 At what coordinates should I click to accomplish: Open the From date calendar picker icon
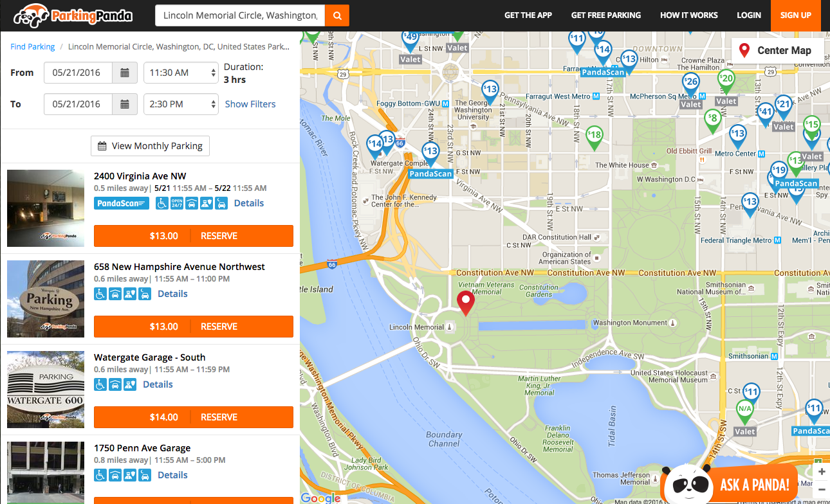click(x=125, y=73)
